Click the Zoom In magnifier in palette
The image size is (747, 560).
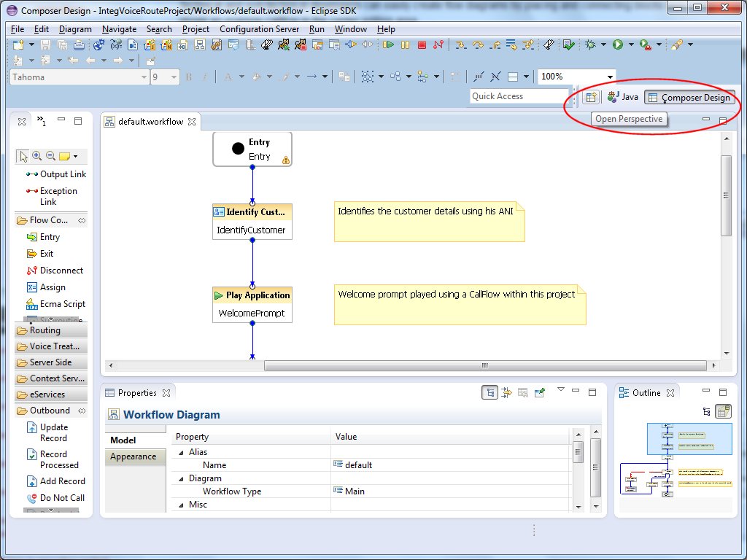tap(36, 156)
